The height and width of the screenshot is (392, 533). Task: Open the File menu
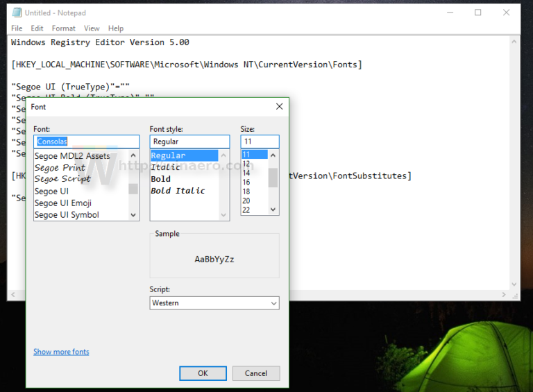[17, 28]
